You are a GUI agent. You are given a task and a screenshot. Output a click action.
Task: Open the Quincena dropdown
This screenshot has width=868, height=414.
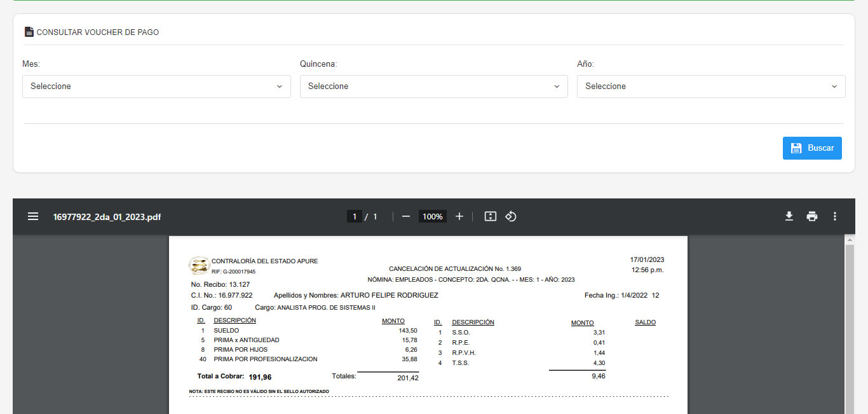click(434, 86)
